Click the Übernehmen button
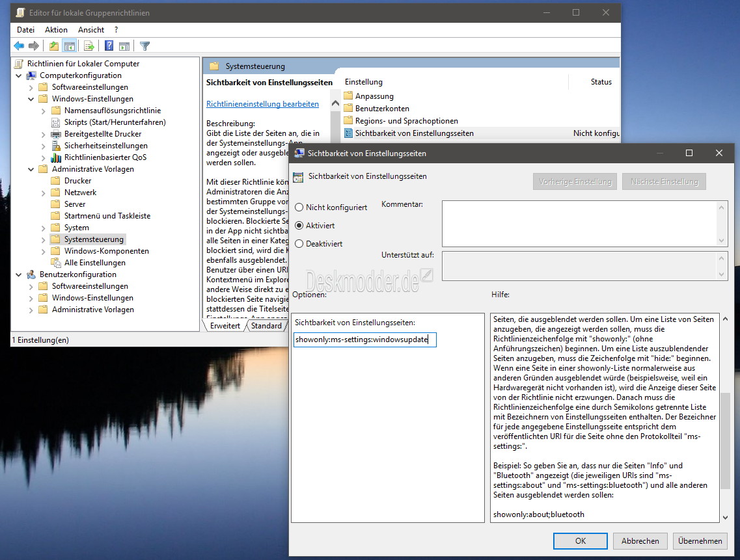Image resolution: width=740 pixels, height=560 pixels. [x=700, y=540]
